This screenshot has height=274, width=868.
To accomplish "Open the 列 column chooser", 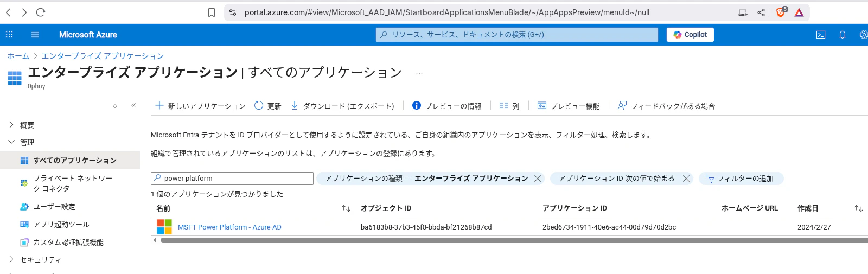I will 509,106.
